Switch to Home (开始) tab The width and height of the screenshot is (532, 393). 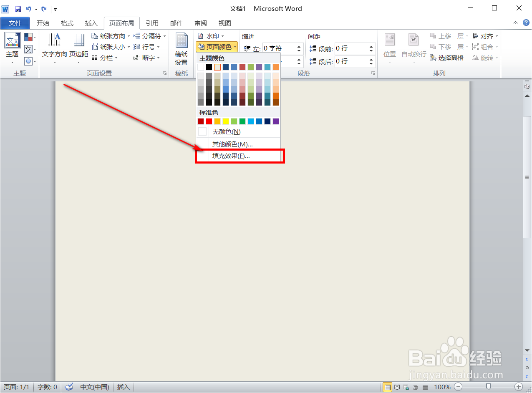[x=43, y=23]
